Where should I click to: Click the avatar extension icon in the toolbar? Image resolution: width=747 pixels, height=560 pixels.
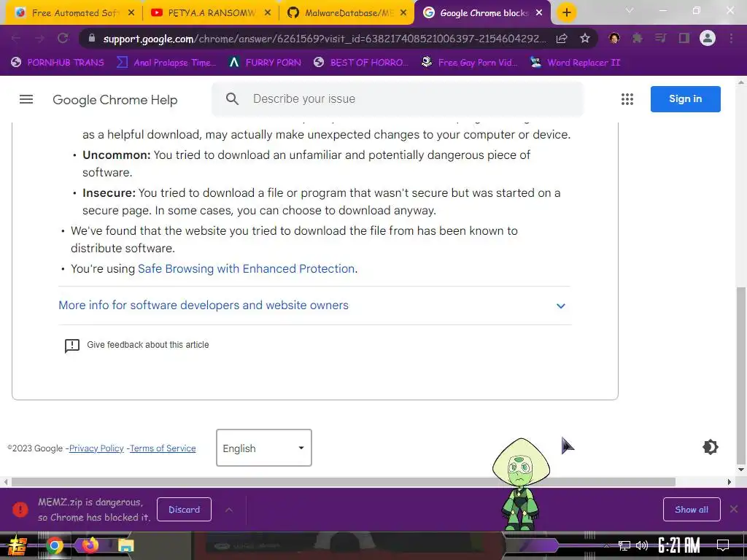tap(614, 38)
